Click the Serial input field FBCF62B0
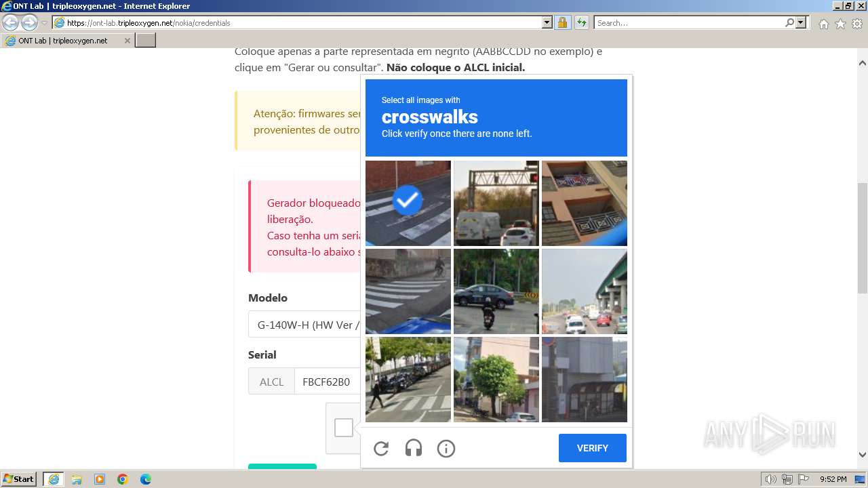The height and width of the screenshot is (488, 868). pyautogui.click(x=328, y=382)
